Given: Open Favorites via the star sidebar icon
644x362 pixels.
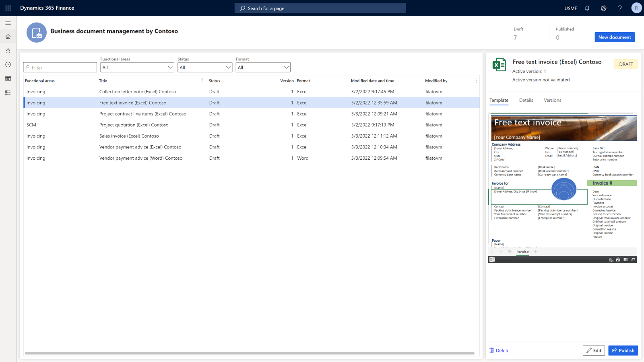Looking at the screenshot, I should [8, 50].
